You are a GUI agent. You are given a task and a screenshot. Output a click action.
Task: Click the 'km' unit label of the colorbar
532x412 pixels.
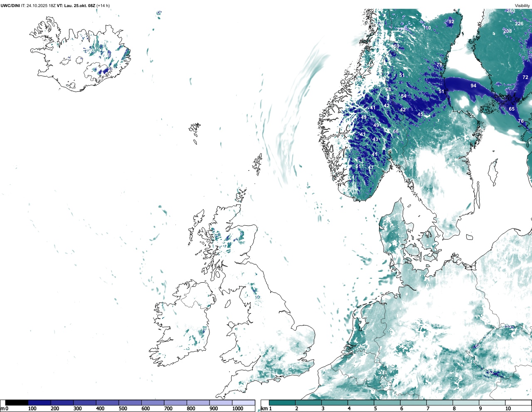click(265, 409)
